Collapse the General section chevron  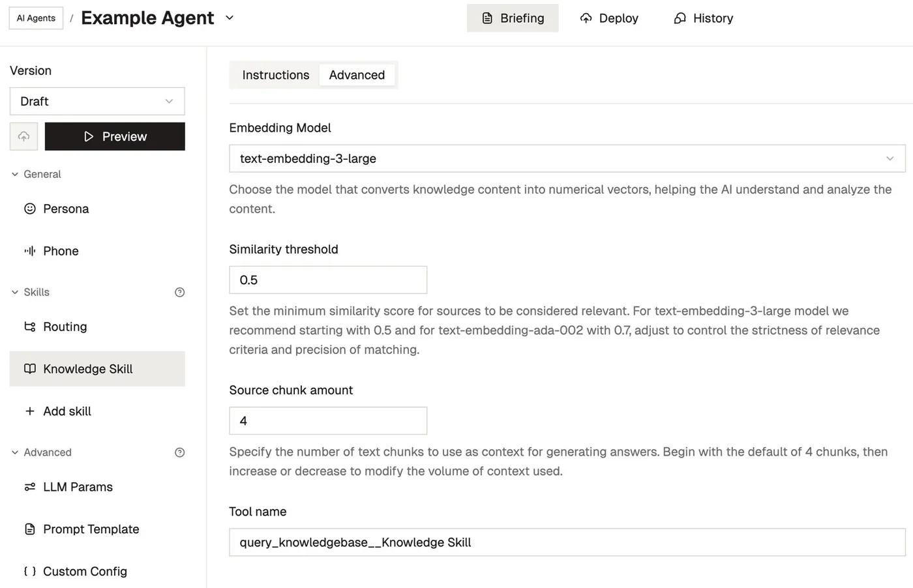[x=14, y=174]
